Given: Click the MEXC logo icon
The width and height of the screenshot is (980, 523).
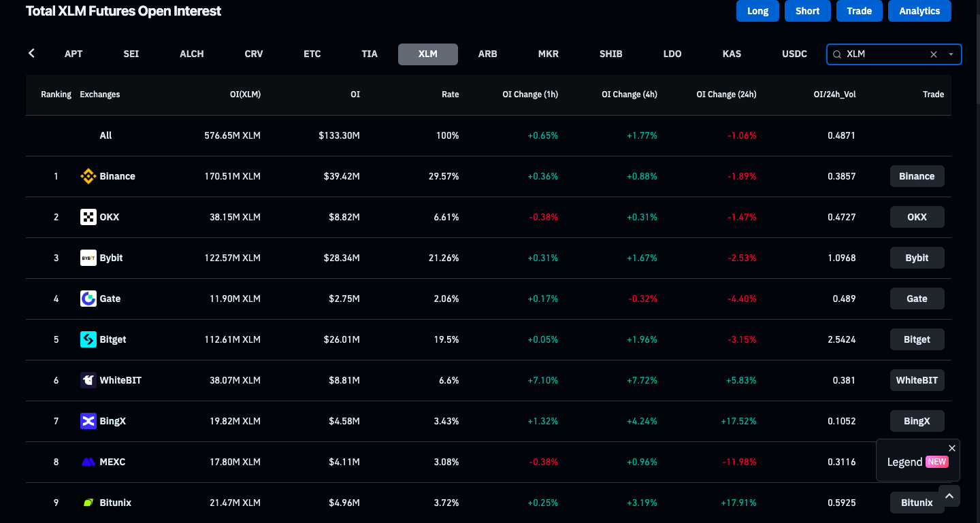Looking at the screenshot, I should coord(88,462).
